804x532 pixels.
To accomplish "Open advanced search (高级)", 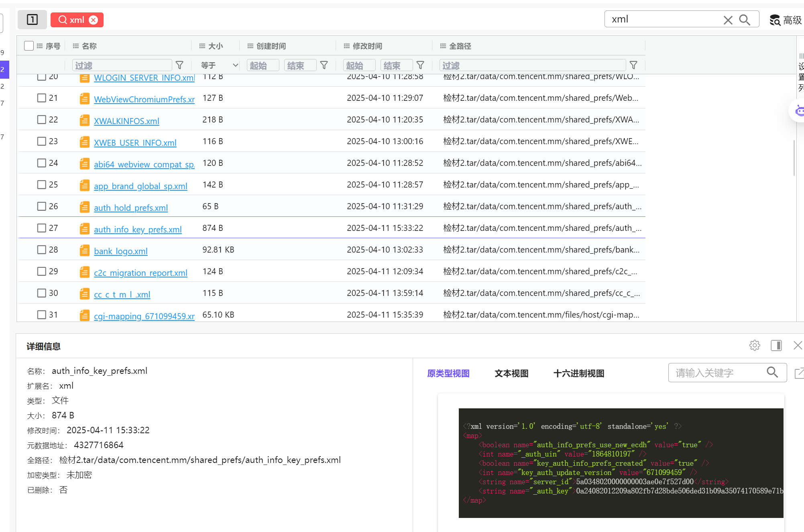I will pyautogui.click(x=786, y=20).
